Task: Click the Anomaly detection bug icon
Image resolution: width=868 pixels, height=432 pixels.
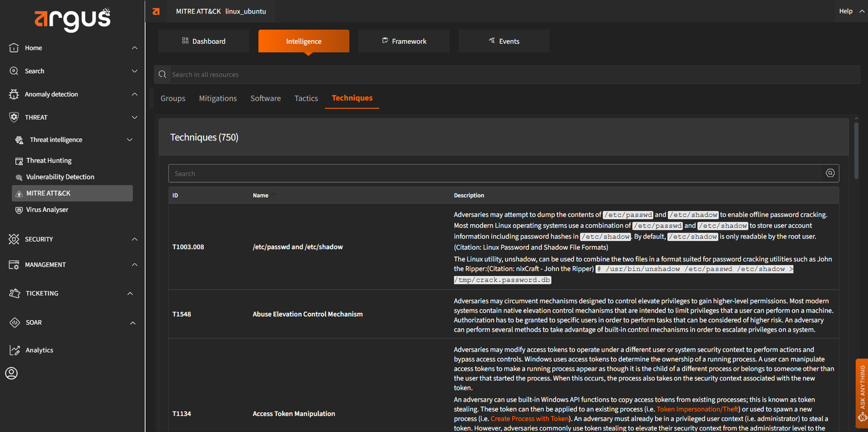Action: (14, 94)
